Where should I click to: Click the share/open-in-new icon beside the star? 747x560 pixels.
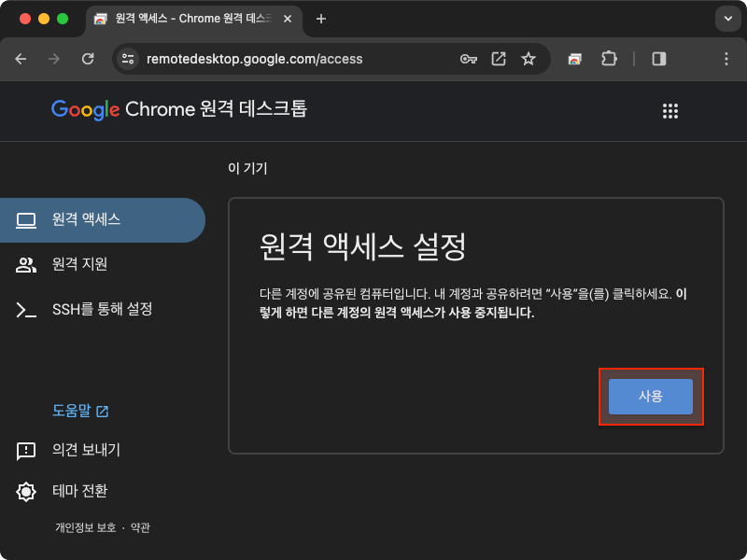click(498, 58)
